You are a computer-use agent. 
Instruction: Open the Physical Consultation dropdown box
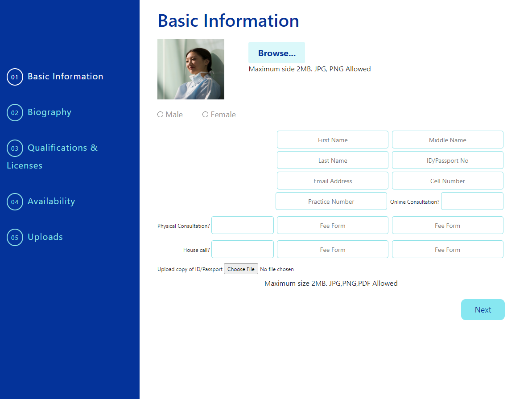tap(242, 225)
